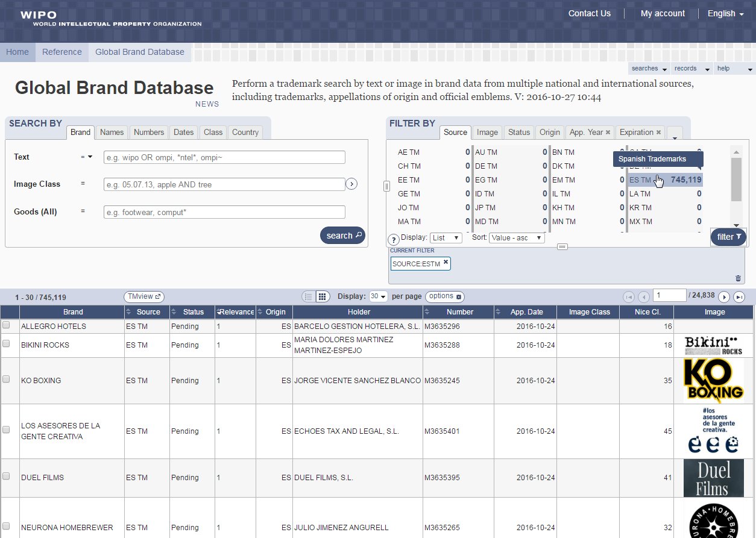Image resolution: width=756 pixels, height=538 pixels.
Task: Sort by the Origin column arrows
Action: [x=260, y=312]
